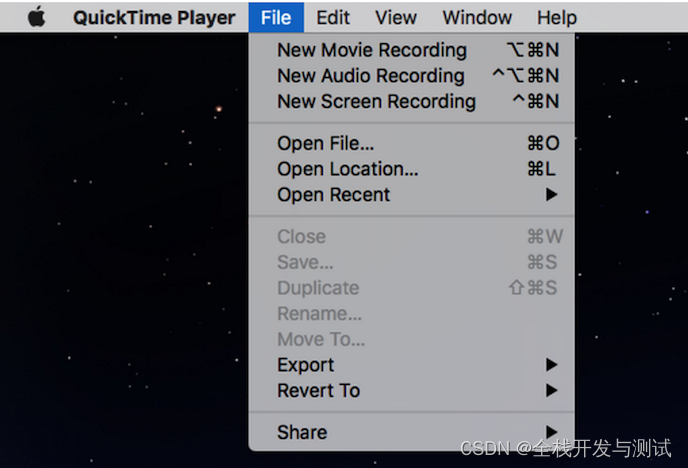Expand the Open Recent submenu
Image resolution: width=688 pixels, height=468 pixels.
[x=412, y=194]
